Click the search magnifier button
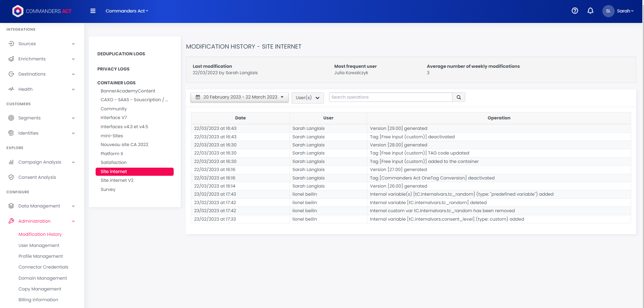 click(459, 97)
